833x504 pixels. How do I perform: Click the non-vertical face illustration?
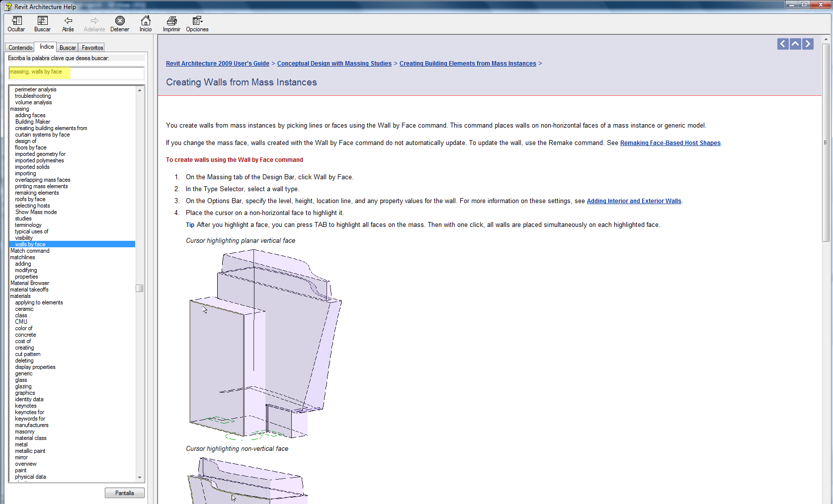click(247, 481)
